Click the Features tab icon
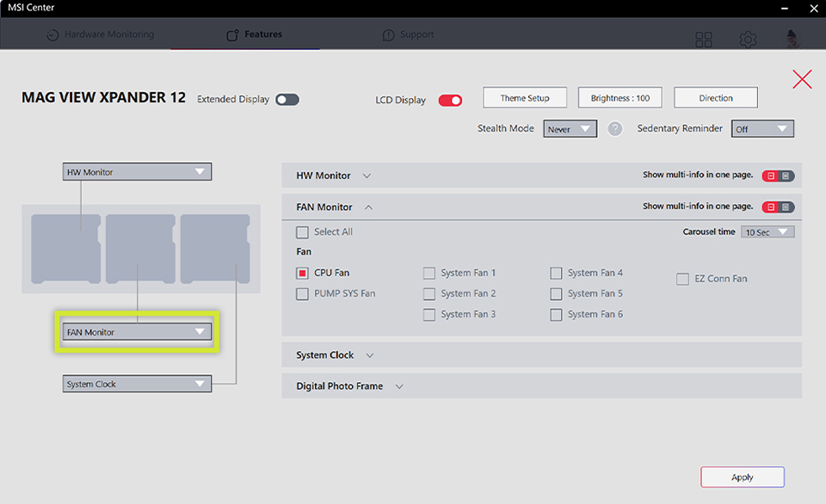The image size is (826, 504). (x=232, y=34)
